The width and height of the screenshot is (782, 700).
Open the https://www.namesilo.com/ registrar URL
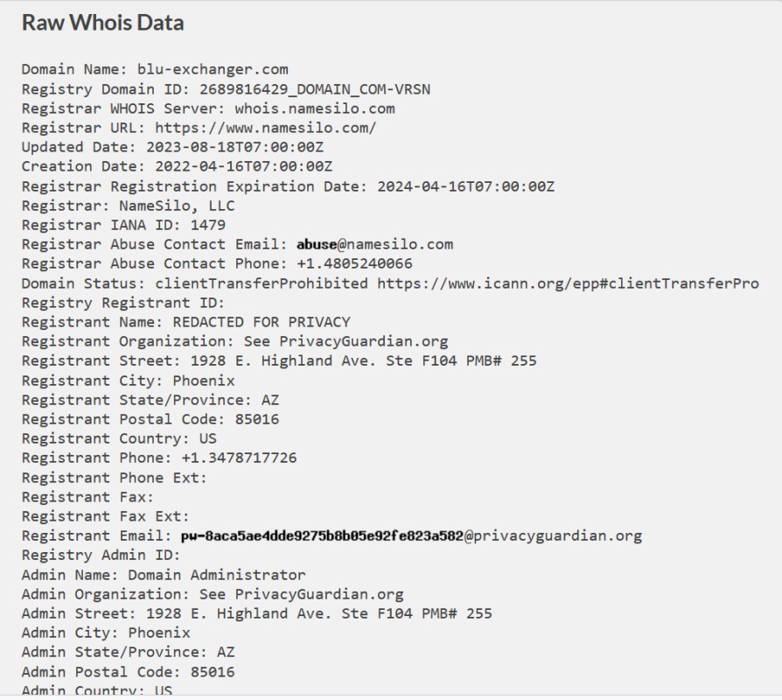coord(266,129)
